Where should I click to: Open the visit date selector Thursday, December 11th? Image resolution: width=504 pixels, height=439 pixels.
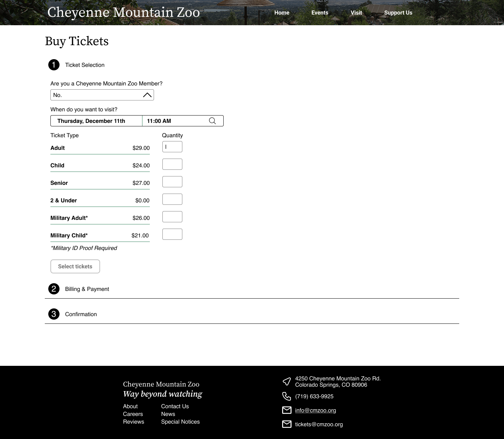(x=97, y=121)
